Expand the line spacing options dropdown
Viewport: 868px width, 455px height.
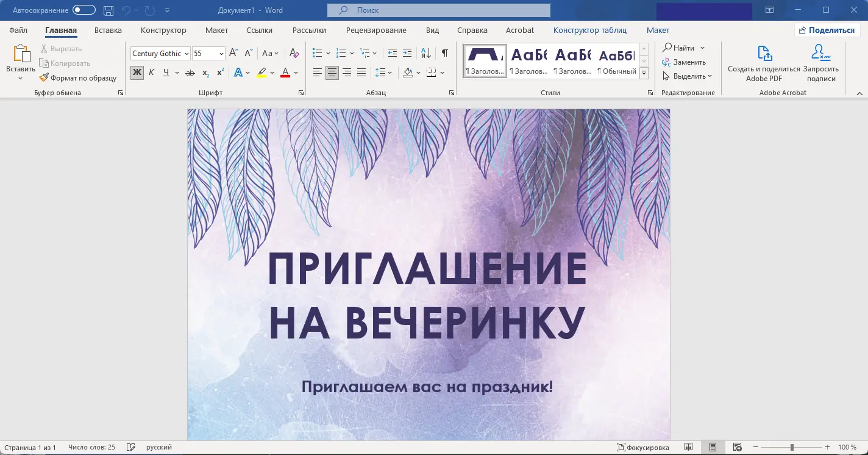point(390,73)
